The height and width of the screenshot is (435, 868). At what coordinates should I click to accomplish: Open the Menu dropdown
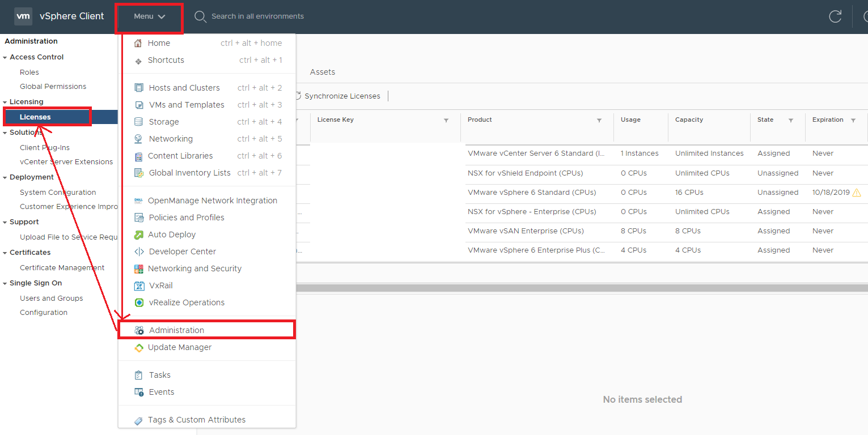[x=150, y=16]
